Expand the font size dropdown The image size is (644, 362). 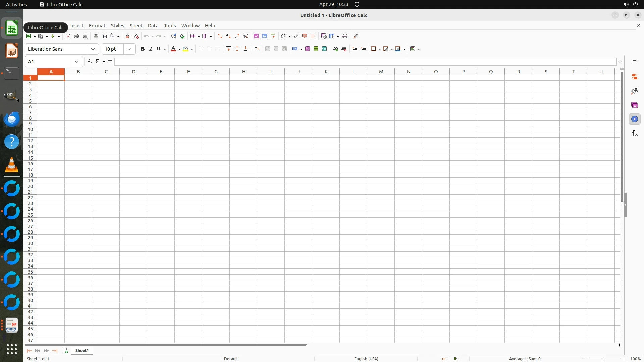129,49
